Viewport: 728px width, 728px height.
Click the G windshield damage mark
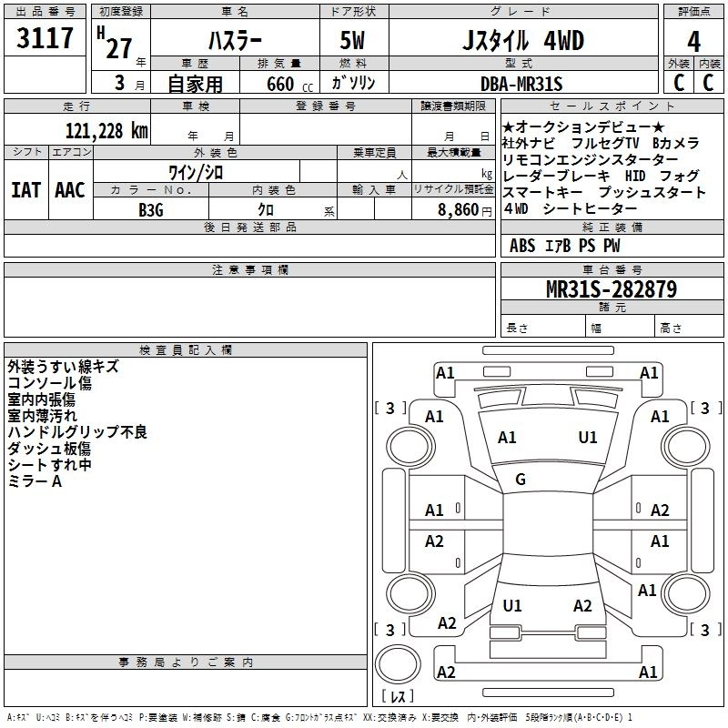[521, 480]
